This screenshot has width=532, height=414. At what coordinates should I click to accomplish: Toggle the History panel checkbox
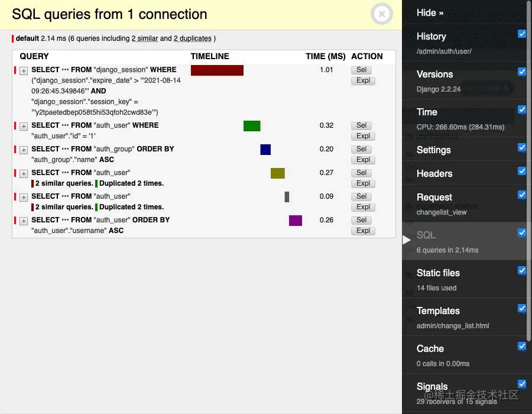coord(522,34)
